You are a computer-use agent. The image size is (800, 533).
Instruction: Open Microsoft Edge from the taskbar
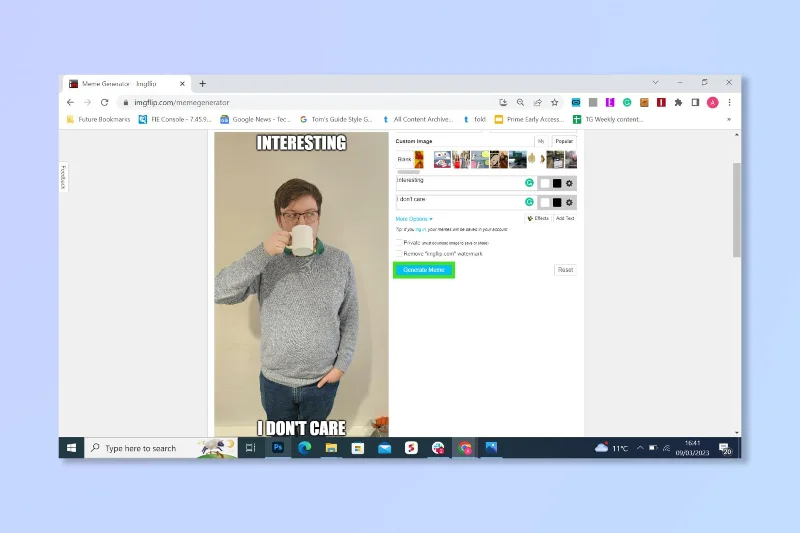point(305,448)
